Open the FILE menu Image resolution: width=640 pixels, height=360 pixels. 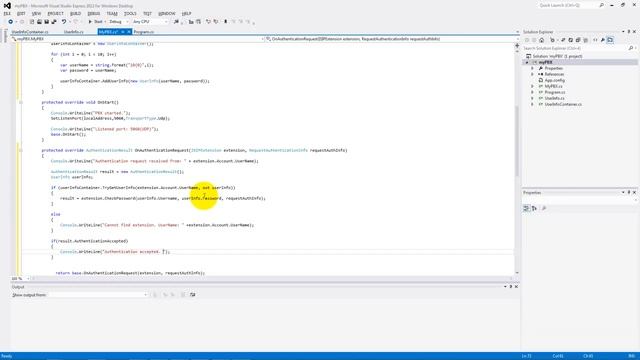point(7,13)
